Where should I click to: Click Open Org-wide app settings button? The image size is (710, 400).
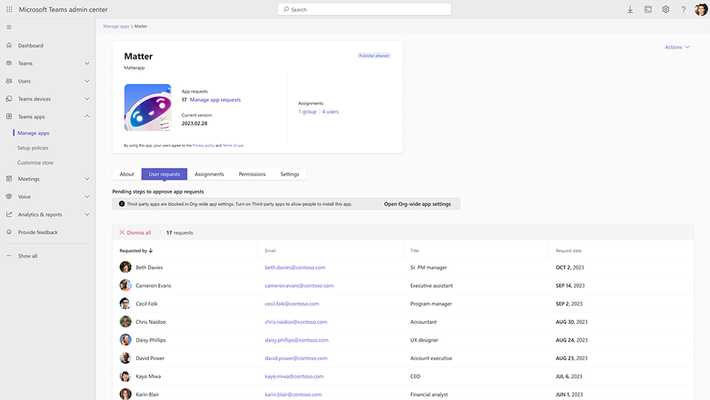tap(417, 204)
